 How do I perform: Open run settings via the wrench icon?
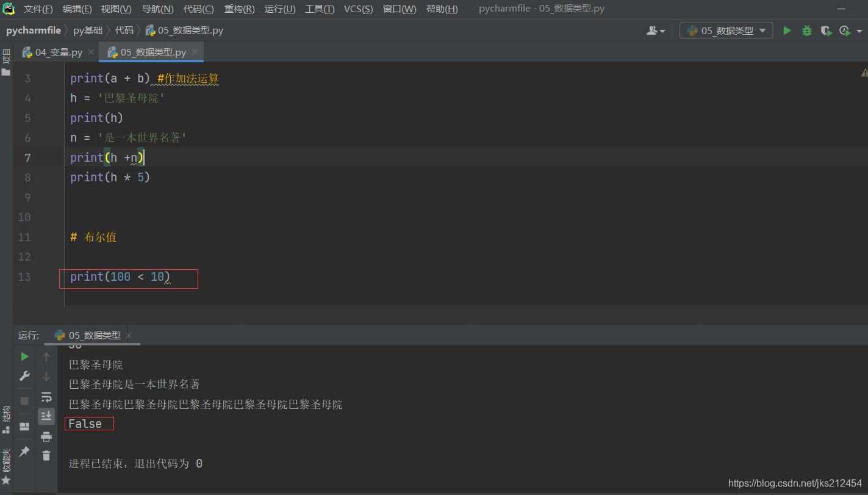[24, 375]
